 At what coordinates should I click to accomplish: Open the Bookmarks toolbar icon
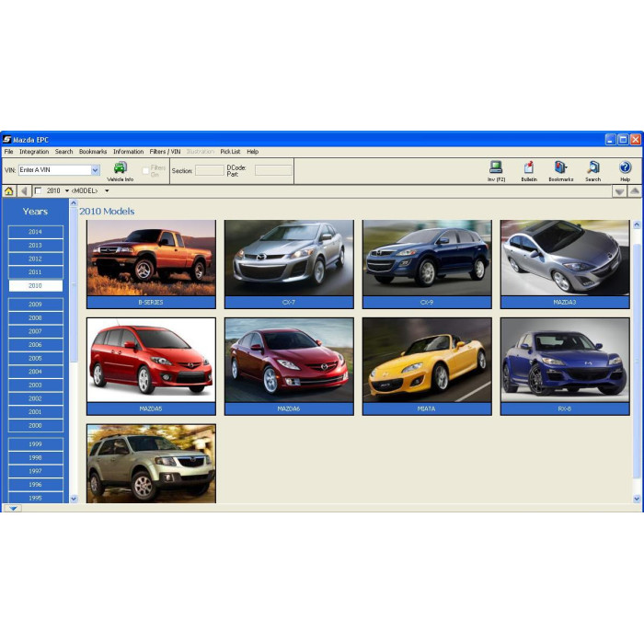click(561, 171)
